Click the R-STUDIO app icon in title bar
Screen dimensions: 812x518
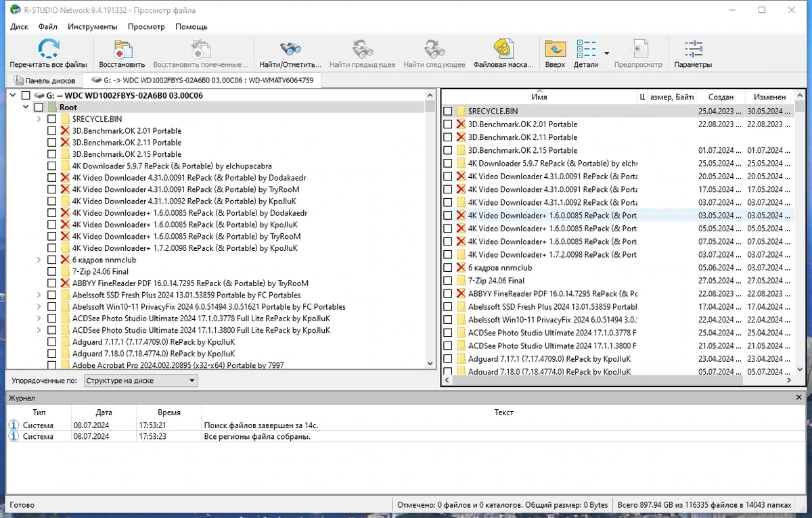point(15,9)
